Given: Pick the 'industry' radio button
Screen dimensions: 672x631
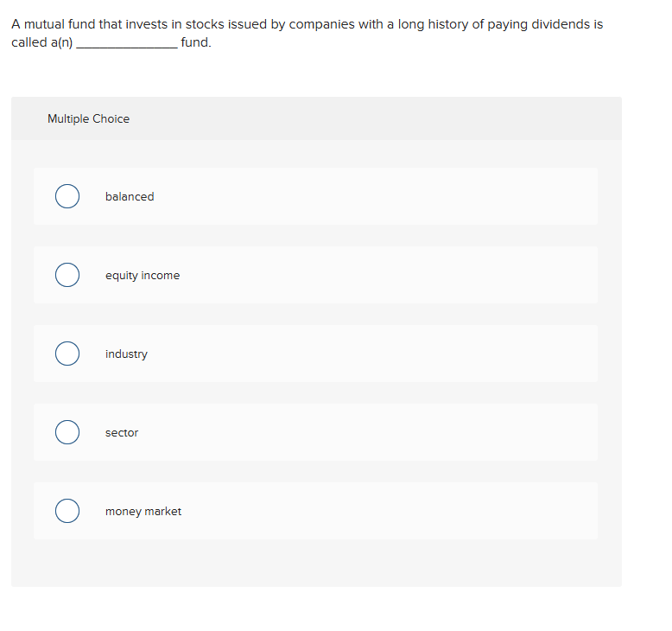Looking at the screenshot, I should 67,354.
